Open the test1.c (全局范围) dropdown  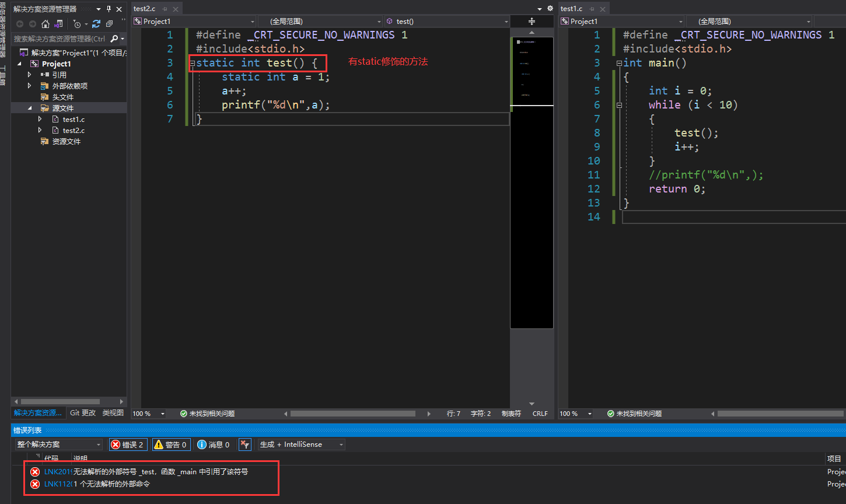pyautogui.click(x=749, y=22)
